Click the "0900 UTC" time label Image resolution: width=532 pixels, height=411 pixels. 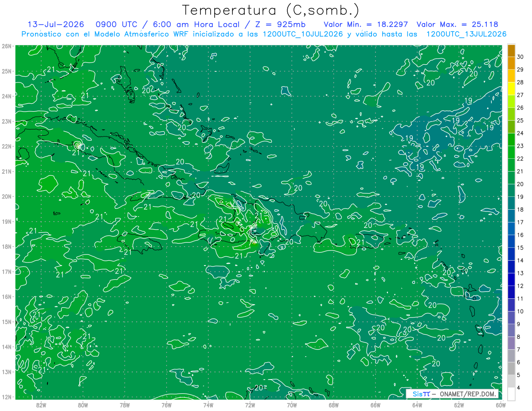click(x=117, y=25)
